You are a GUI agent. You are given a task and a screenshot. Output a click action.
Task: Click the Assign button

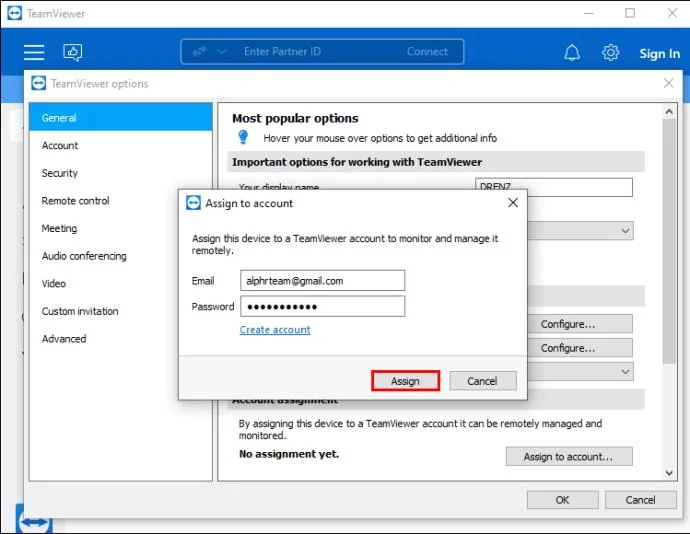pyautogui.click(x=405, y=381)
